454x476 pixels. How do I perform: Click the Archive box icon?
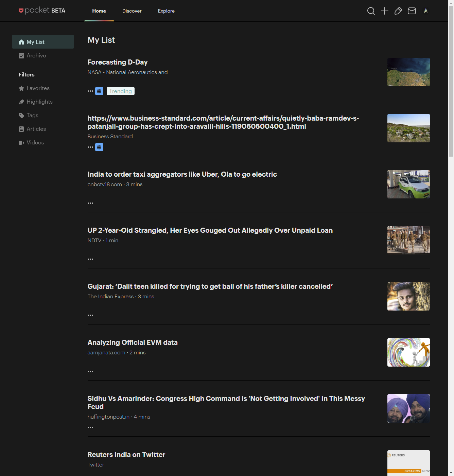(21, 55)
